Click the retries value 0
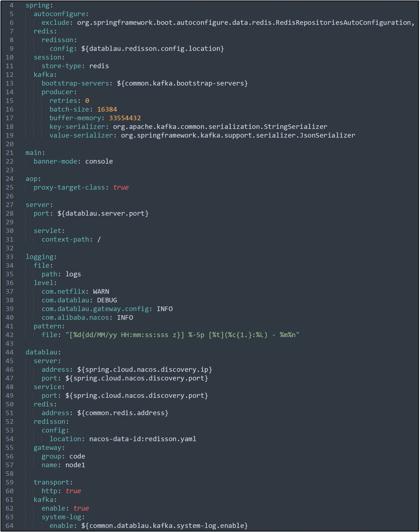The image size is (420, 532). (x=87, y=101)
